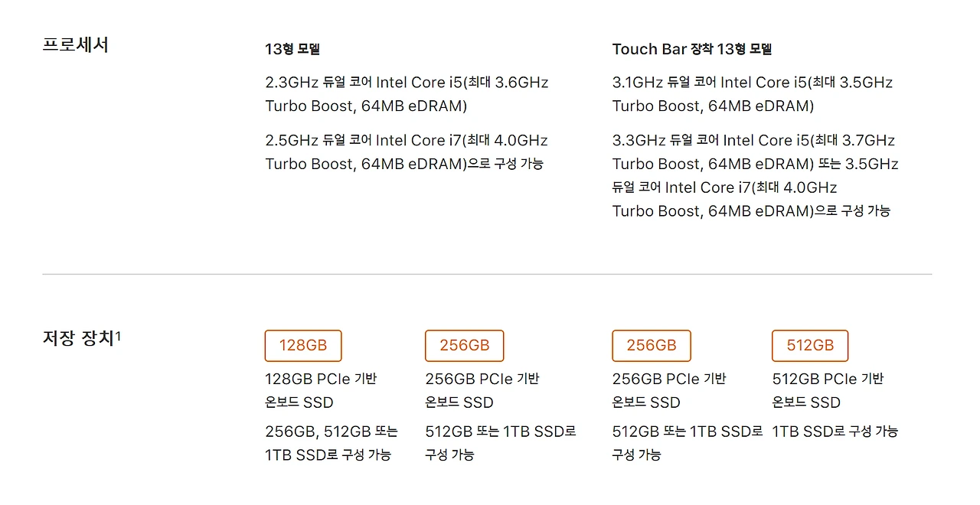Click the 저장 장치 section heading

(x=78, y=337)
